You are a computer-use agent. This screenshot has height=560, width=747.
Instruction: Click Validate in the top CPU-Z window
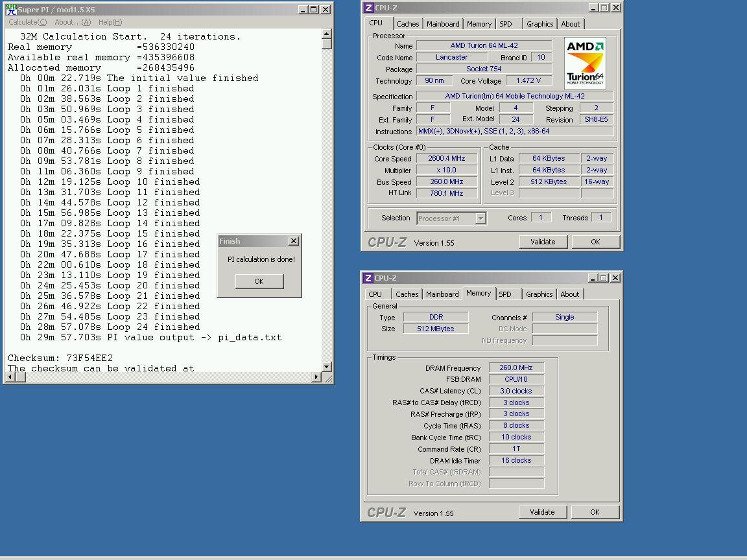point(543,242)
